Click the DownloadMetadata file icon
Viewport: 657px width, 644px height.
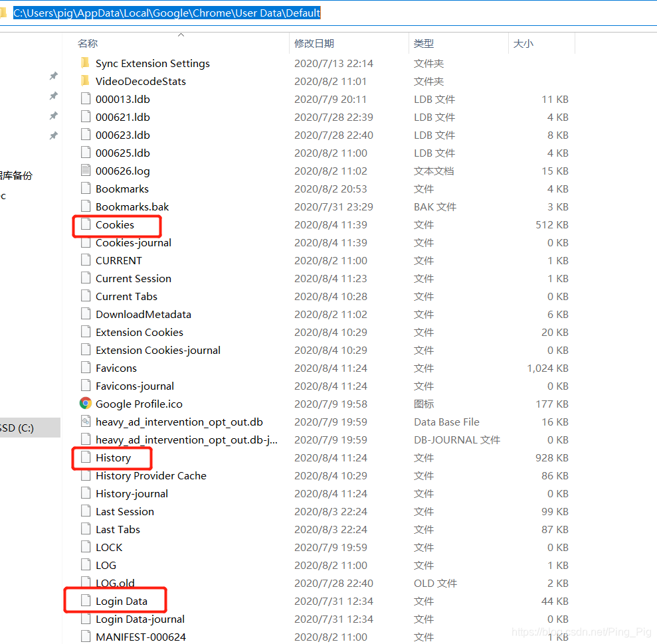pos(86,313)
